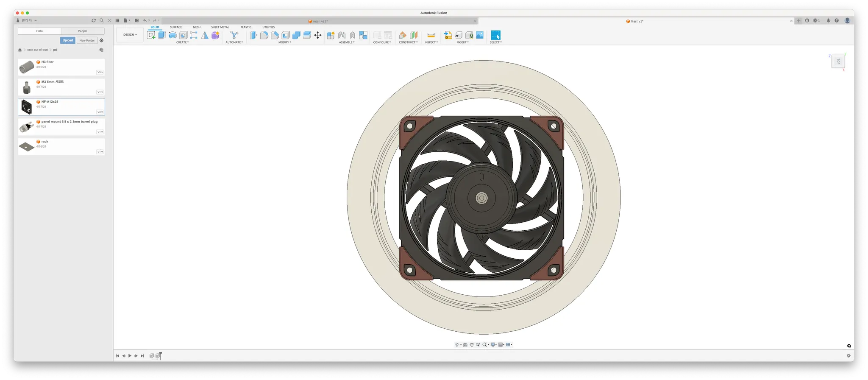Viewport: 868px width, 380px height.
Task: Click the Pan hand icon
Action: click(472, 345)
